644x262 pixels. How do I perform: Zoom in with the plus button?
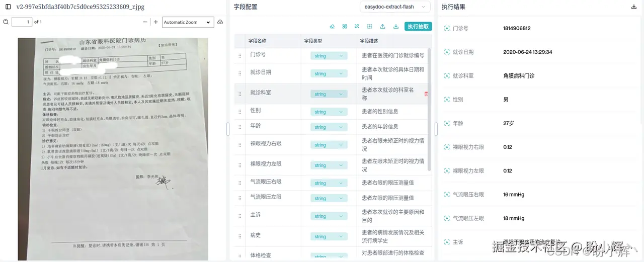point(156,22)
